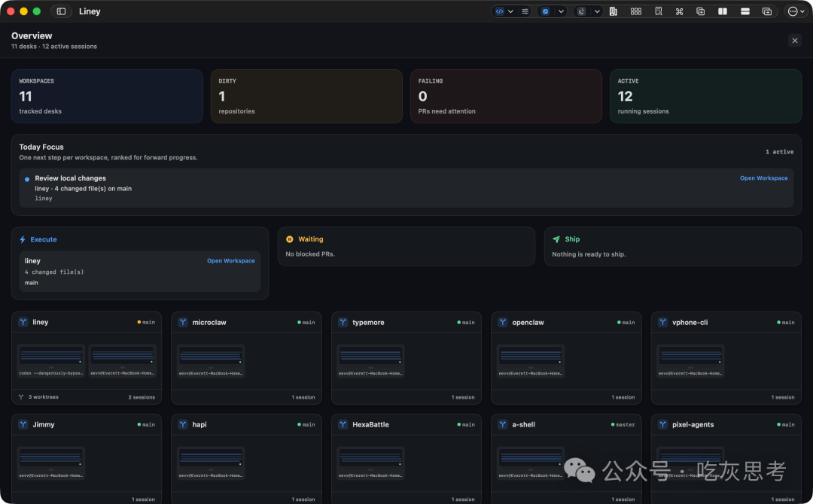Viewport: 813px width, 504px height.
Task: Open the typemore session thumbnail
Action: pyautogui.click(x=370, y=361)
